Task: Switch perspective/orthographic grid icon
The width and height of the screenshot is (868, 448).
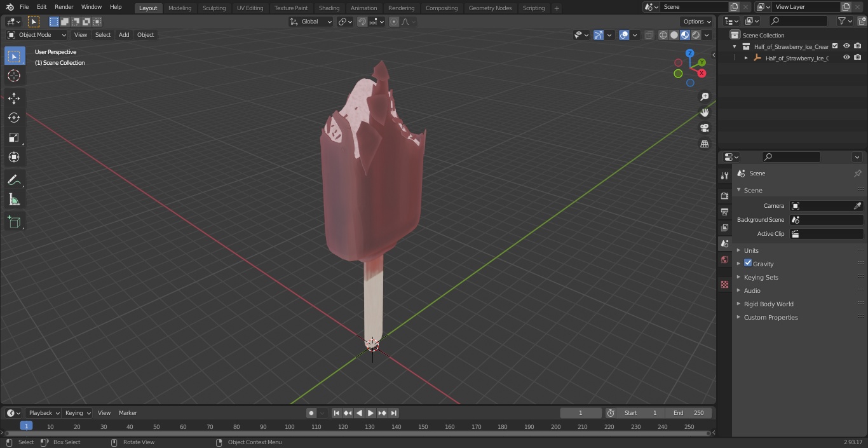Action: (x=705, y=144)
